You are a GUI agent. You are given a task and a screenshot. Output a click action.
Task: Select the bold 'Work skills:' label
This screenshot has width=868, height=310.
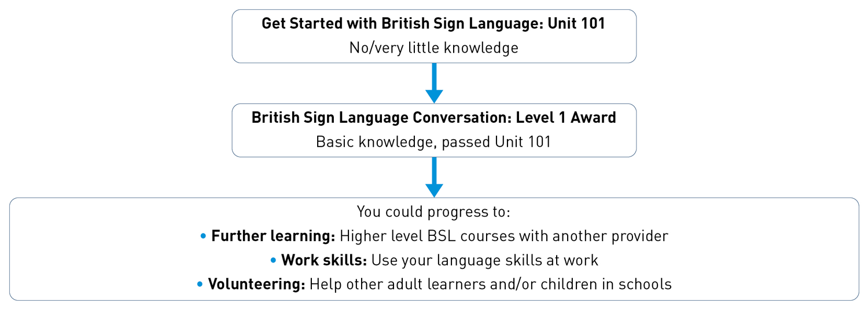324,260
